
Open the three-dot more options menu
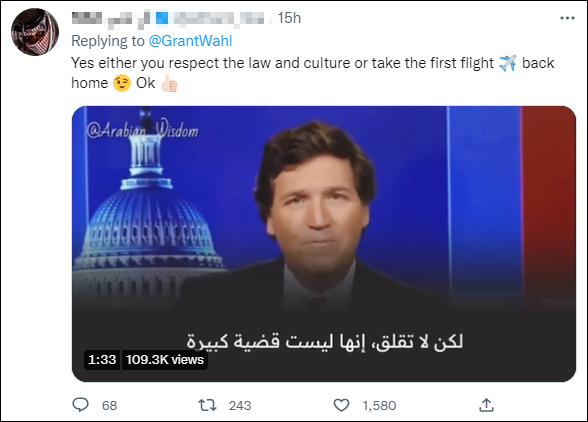click(x=567, y=18)
